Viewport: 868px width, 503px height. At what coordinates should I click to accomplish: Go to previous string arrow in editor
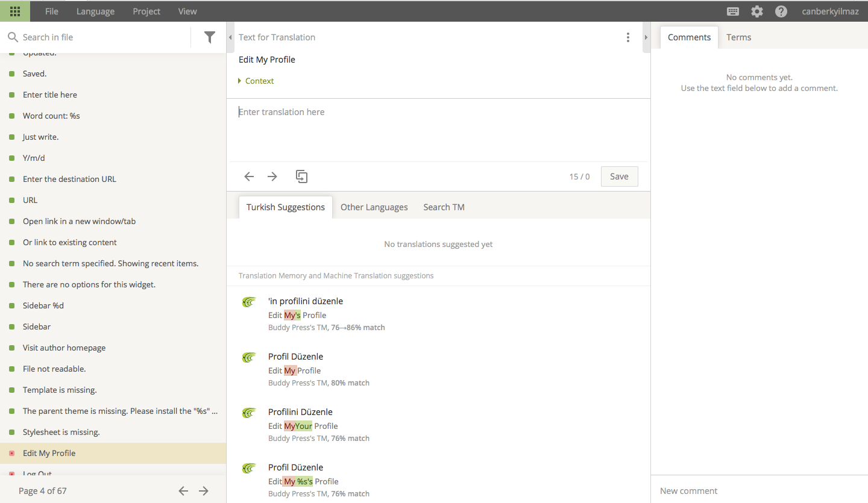click(x=249, y=177)
